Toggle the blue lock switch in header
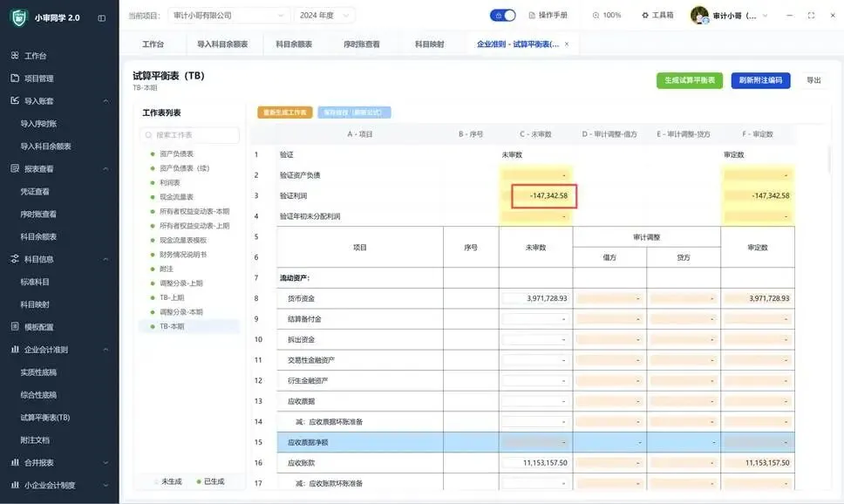 (x=503, y=15)
